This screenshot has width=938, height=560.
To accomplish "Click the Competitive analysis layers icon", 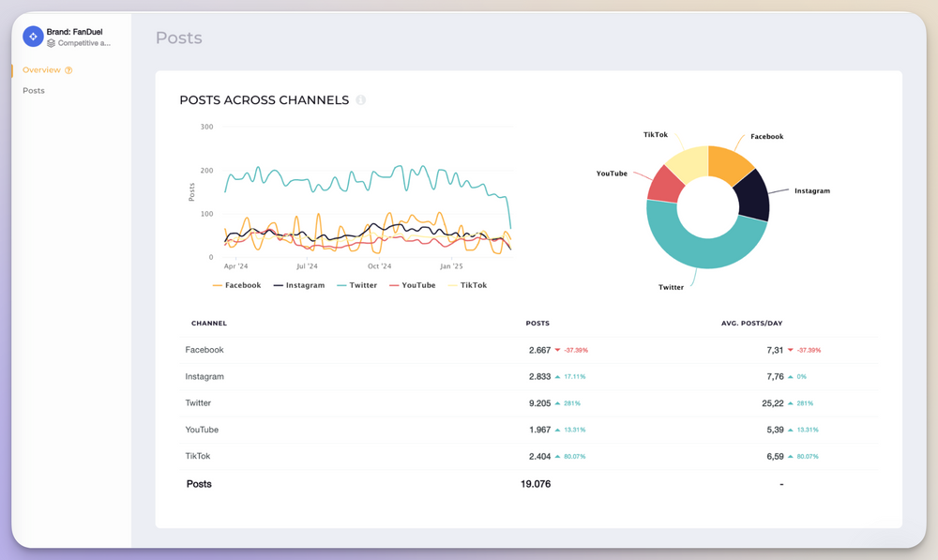I will (x=52, y=43).
